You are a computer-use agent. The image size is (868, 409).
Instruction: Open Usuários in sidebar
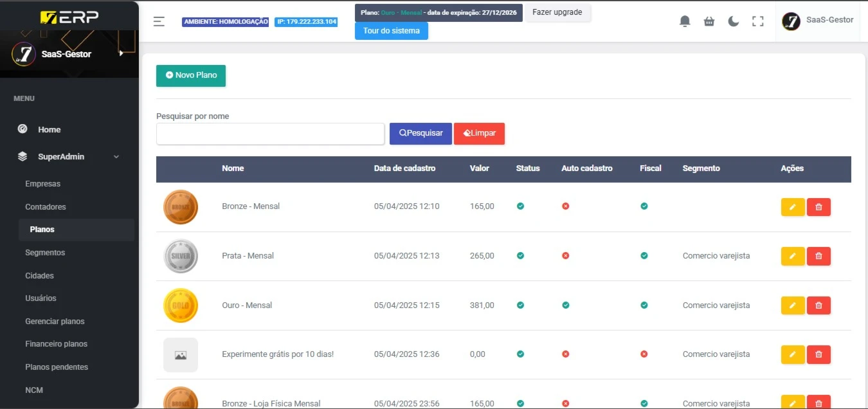click(41, 298)
